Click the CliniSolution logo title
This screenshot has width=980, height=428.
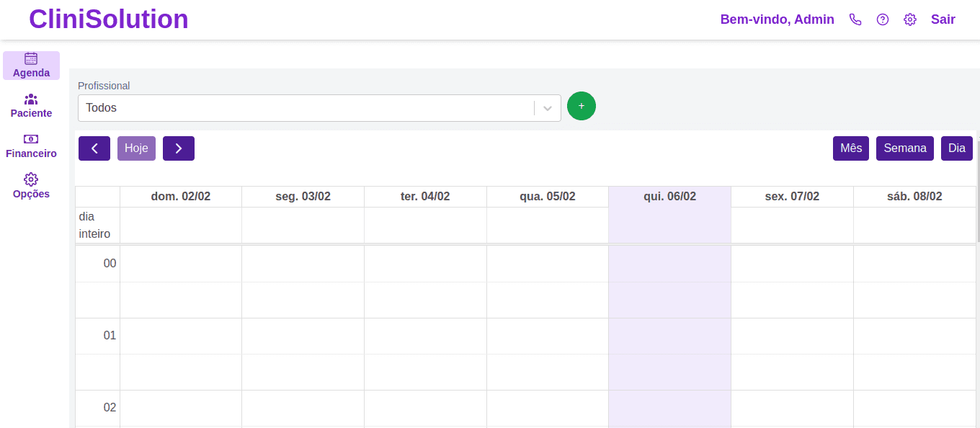click(109, 19)
